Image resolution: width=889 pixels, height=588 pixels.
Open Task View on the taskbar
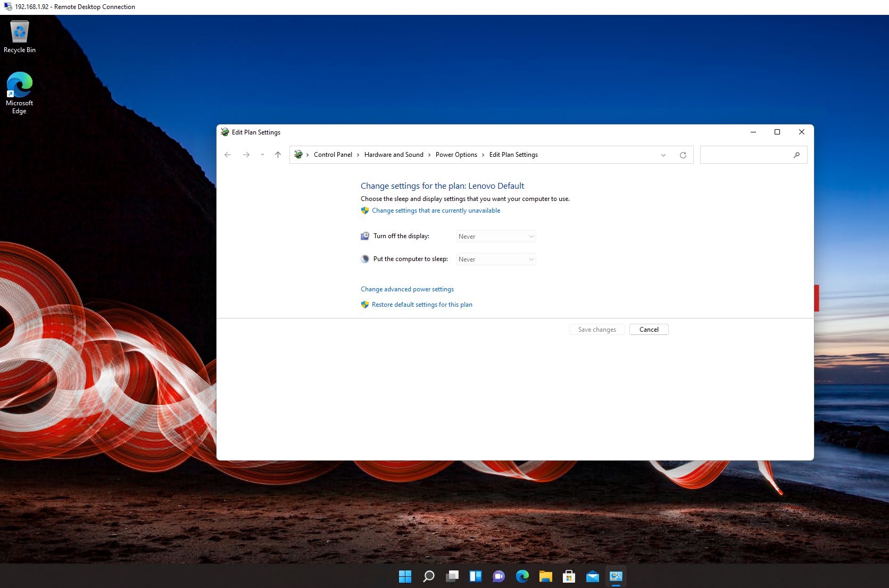pos(452,576)
